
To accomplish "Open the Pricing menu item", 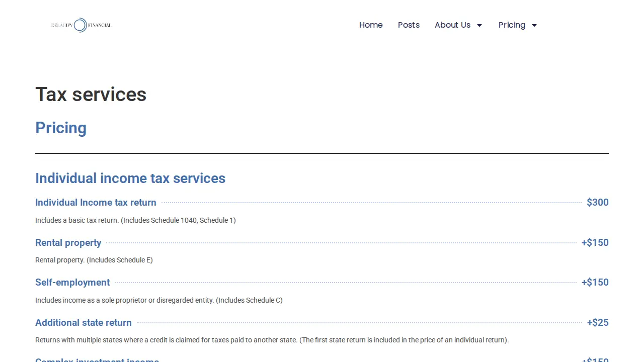I will tap(512, 25).
